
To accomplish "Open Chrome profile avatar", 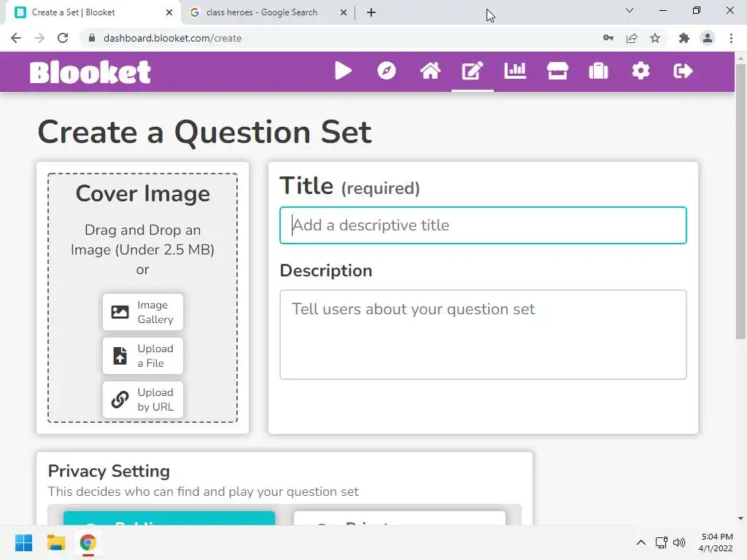I will coord(708,38).
